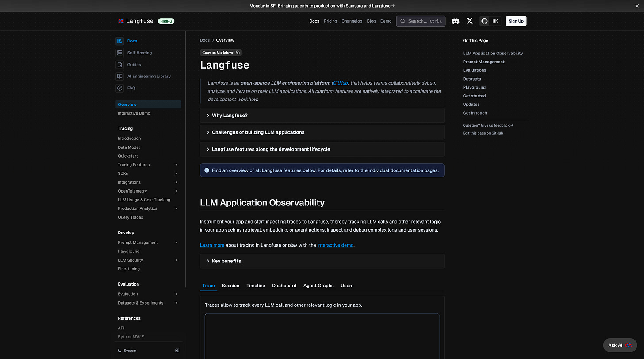Switch to the Dashboard tab
The image size is (644, 359).
(284, 286)
